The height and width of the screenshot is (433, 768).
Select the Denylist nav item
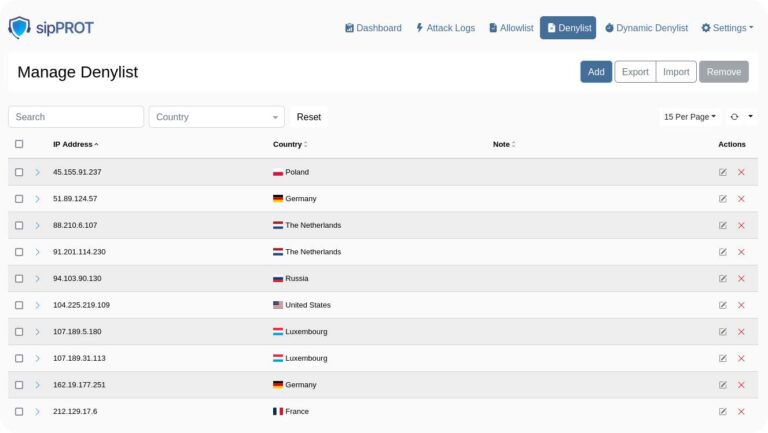tap(568, 28)
